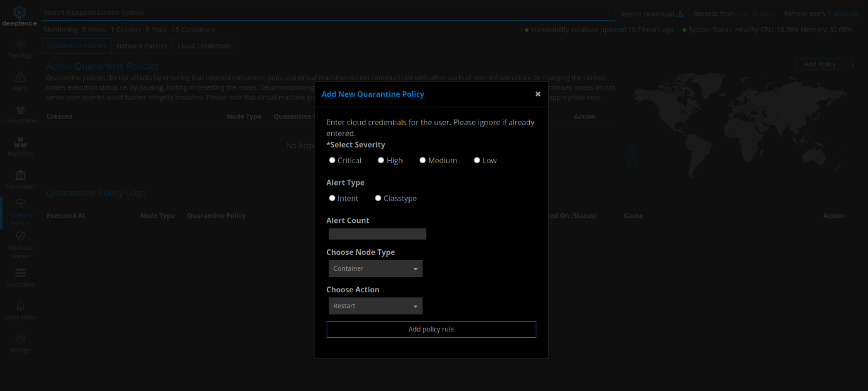Viewport: 868px width, 391px height.
Task: Change the records range via Last 30 days link
Action: coord(755,13)
